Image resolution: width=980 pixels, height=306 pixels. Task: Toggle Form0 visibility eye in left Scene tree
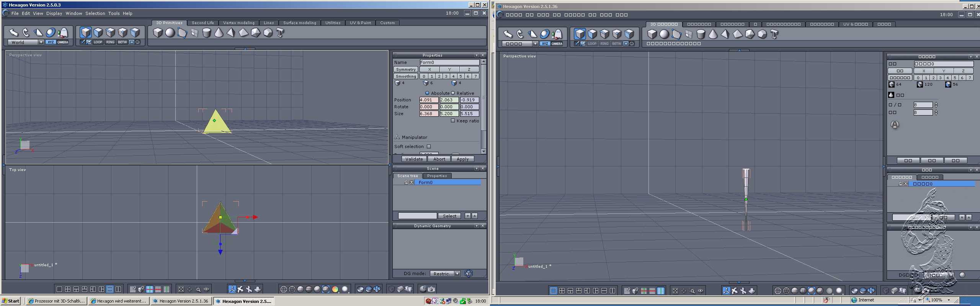tap(412, 182)
